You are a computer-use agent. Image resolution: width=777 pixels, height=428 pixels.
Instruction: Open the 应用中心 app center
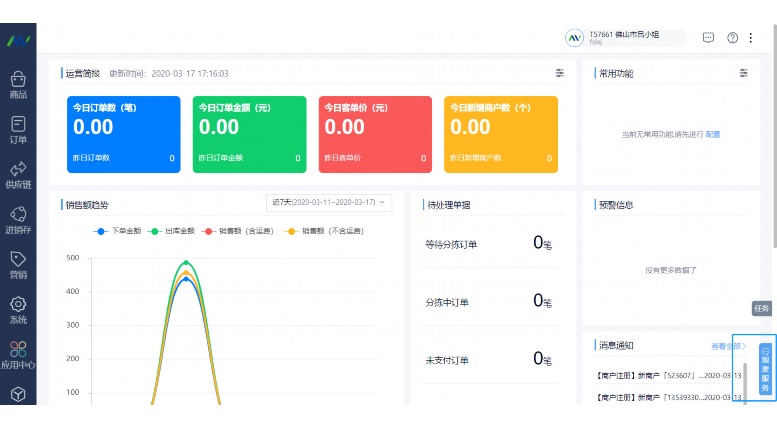(18, 356)
